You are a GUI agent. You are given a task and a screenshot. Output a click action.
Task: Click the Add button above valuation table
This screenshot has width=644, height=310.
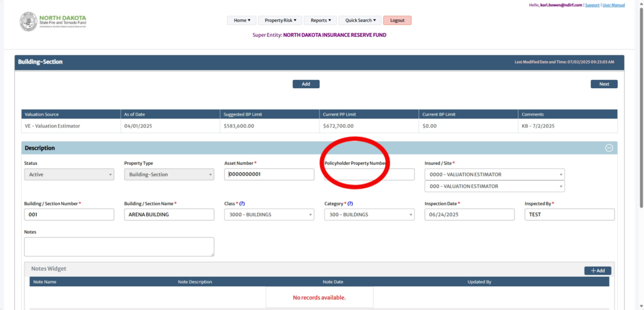pyautogui.click(x=306, y=84)
